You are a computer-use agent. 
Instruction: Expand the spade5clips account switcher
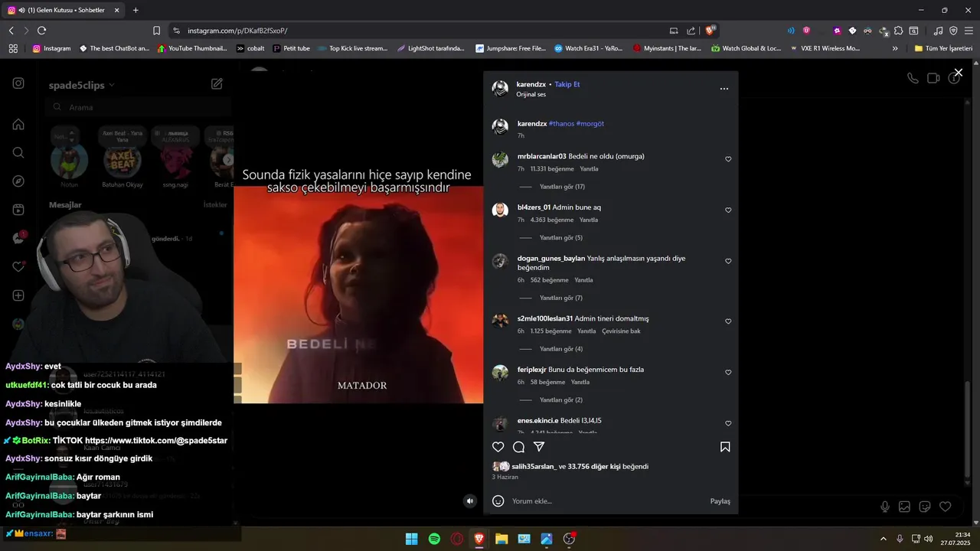point(82,85)
